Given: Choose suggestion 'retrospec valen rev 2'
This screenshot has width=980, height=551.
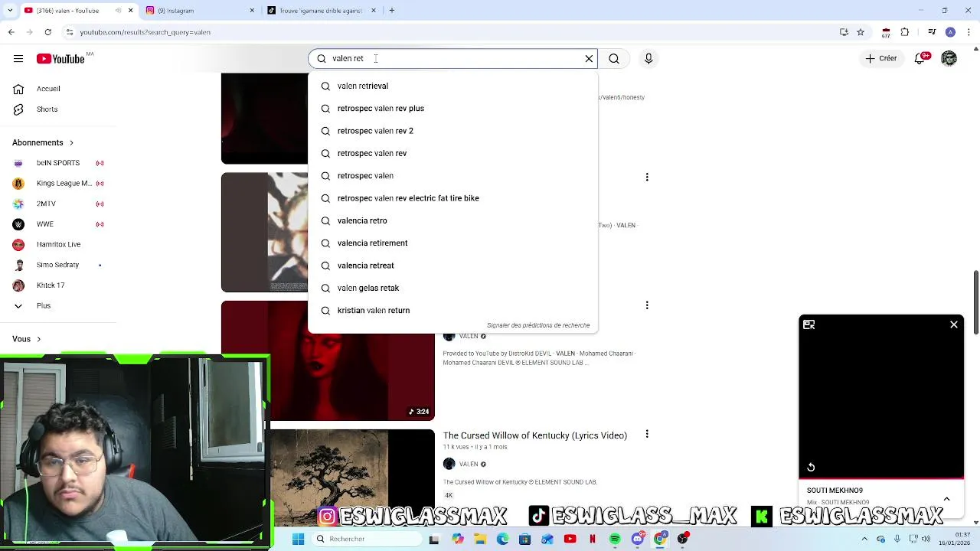Looking at the screenshot, I should pyautogui.click(x=452, y=131).
